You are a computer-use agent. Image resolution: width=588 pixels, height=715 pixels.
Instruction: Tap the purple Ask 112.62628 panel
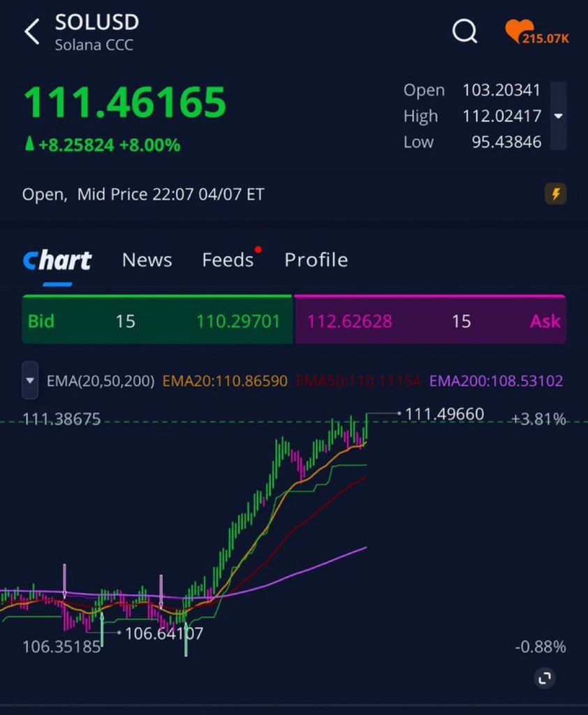pyautogui.click(x=430, y=319)
